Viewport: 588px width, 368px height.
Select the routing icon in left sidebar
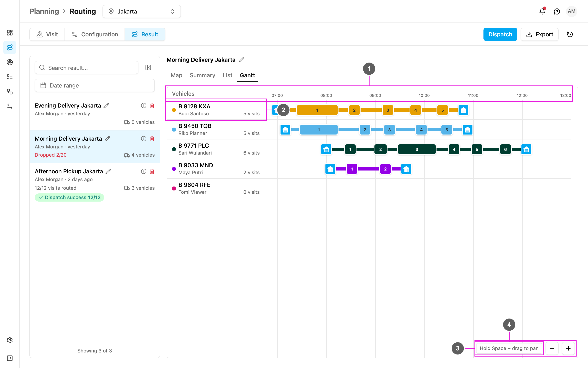pyautogui.click(x=10, y=47)
